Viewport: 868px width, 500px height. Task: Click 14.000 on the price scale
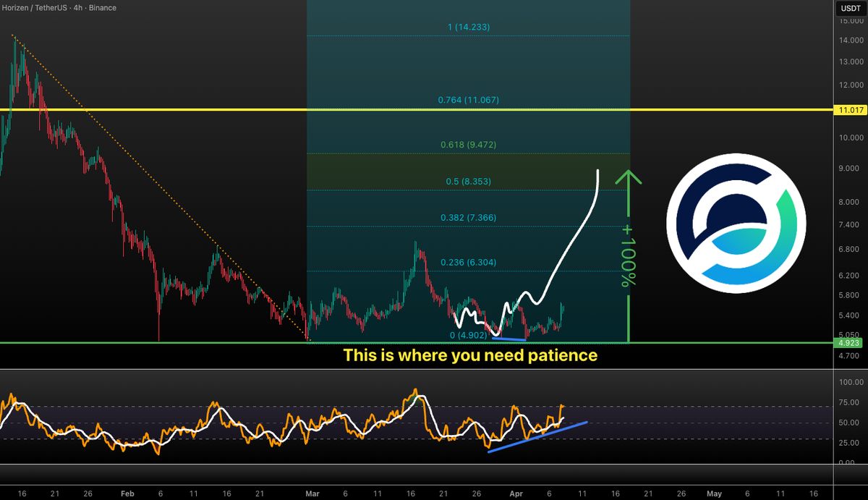(850, 41)
